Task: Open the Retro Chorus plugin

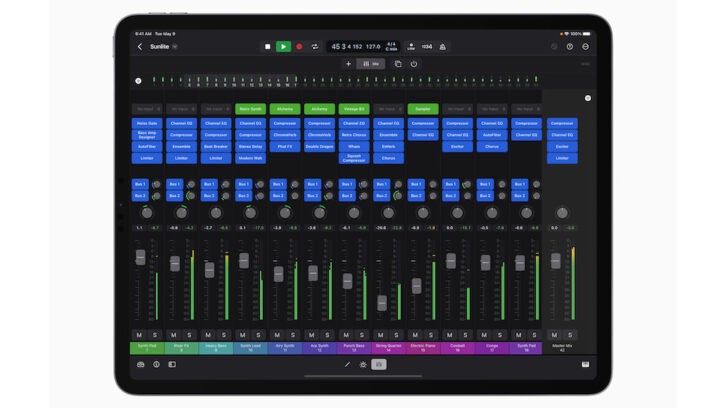Action: (354, 135)
